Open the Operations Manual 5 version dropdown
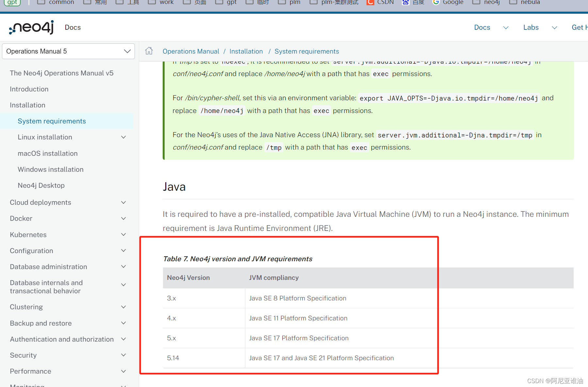This screenshot has width=588, height=387. [x=68, y=51]
